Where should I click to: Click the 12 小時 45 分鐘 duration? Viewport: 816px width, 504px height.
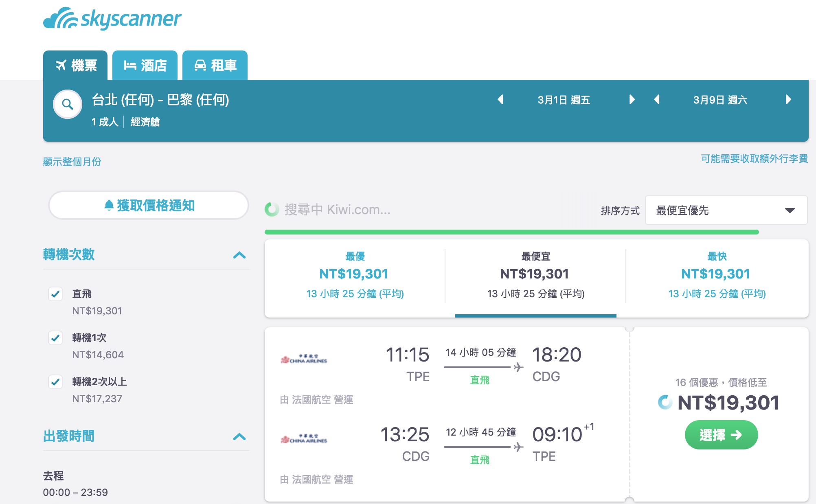[x=481, y=432]
